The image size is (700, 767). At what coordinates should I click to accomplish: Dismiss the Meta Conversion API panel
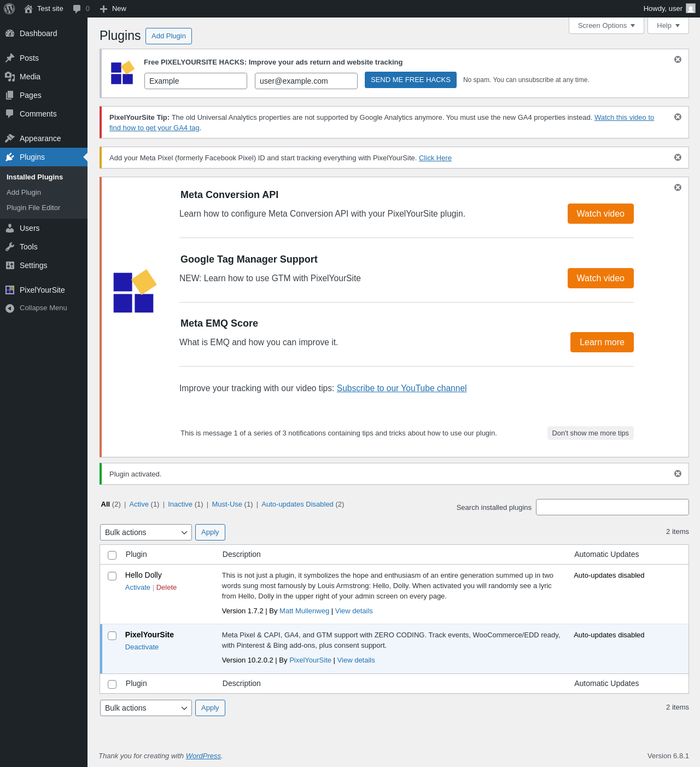click(x=678, y=188)
